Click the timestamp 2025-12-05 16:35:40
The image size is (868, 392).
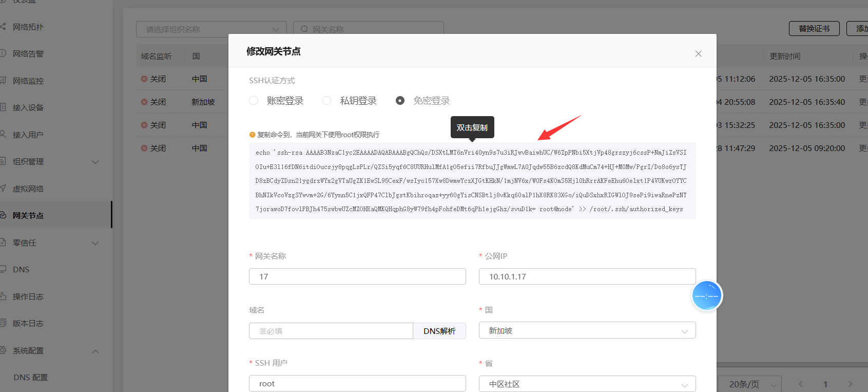807,102
